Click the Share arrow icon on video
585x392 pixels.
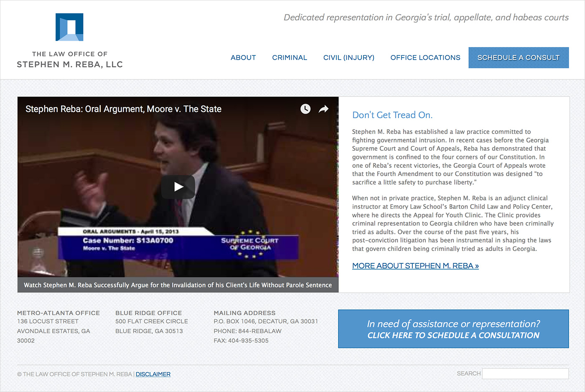[x=323, y=109]
